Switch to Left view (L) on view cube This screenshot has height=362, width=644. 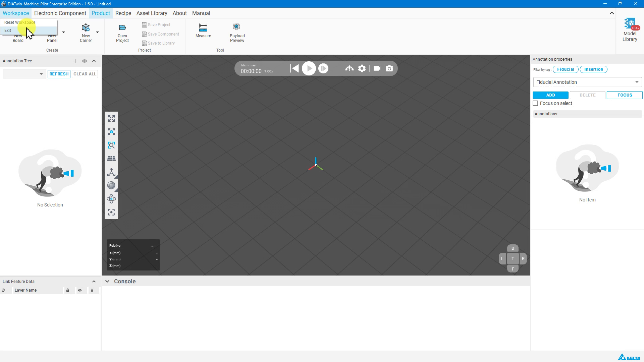pyautogui.click(x=502, y=259)
